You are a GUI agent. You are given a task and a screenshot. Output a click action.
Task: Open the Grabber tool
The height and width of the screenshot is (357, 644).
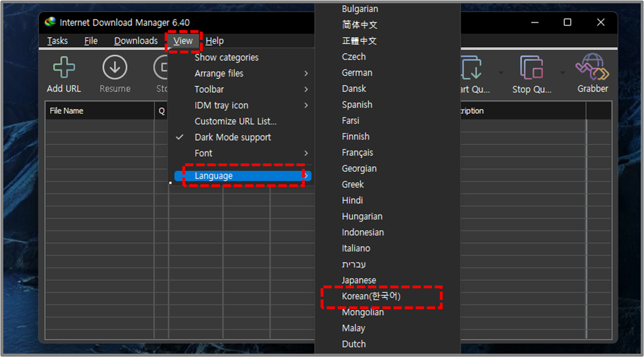[x=592, y=74]
